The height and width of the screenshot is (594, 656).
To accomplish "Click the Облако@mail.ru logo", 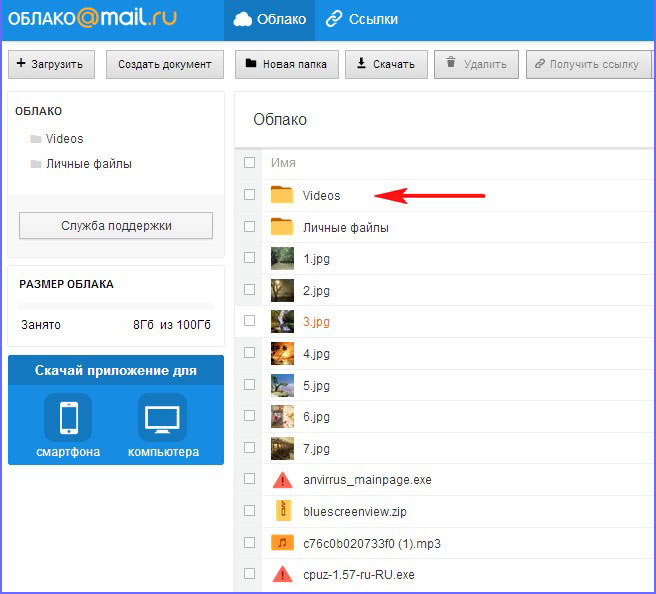I will pyautogui.click(x=92, y=18).
